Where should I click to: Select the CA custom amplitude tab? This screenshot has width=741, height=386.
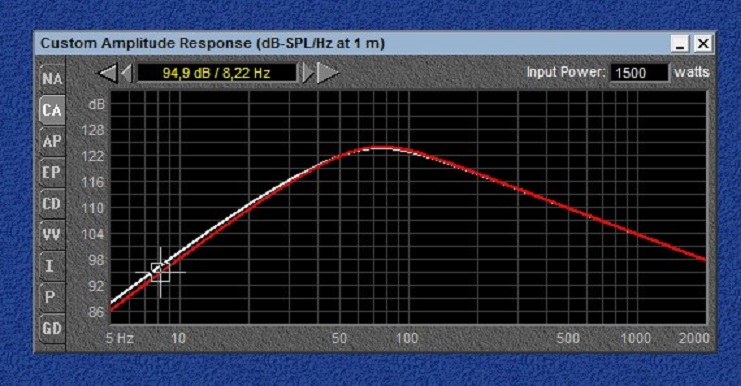click(x=52, y=110)
